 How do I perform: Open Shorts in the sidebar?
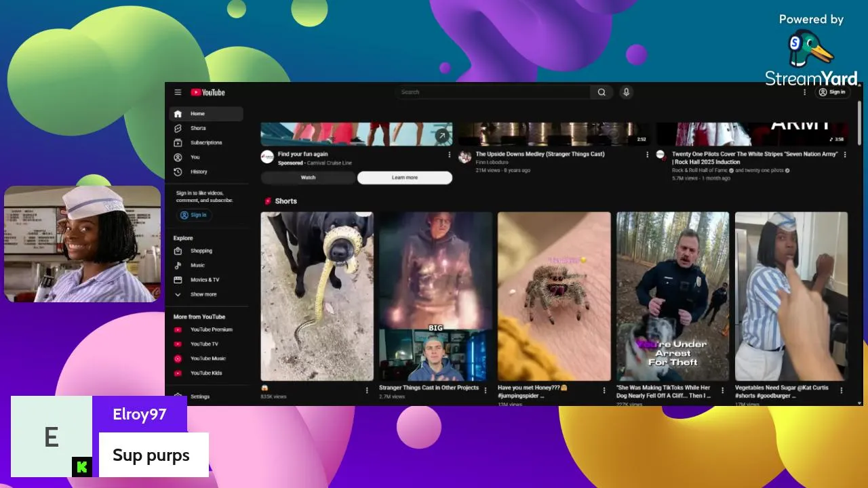tap(206, 128)
